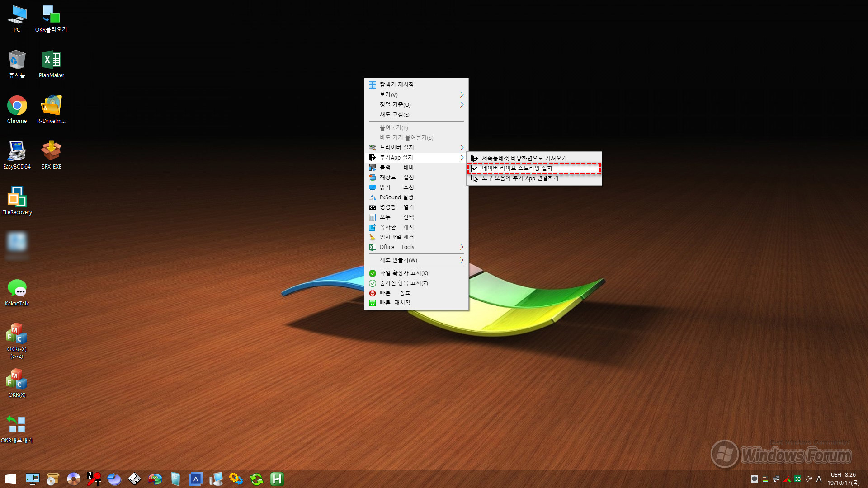
Task: Toggle 숨겨진 항목 표시(Z) option
Action: pos(416,283)
